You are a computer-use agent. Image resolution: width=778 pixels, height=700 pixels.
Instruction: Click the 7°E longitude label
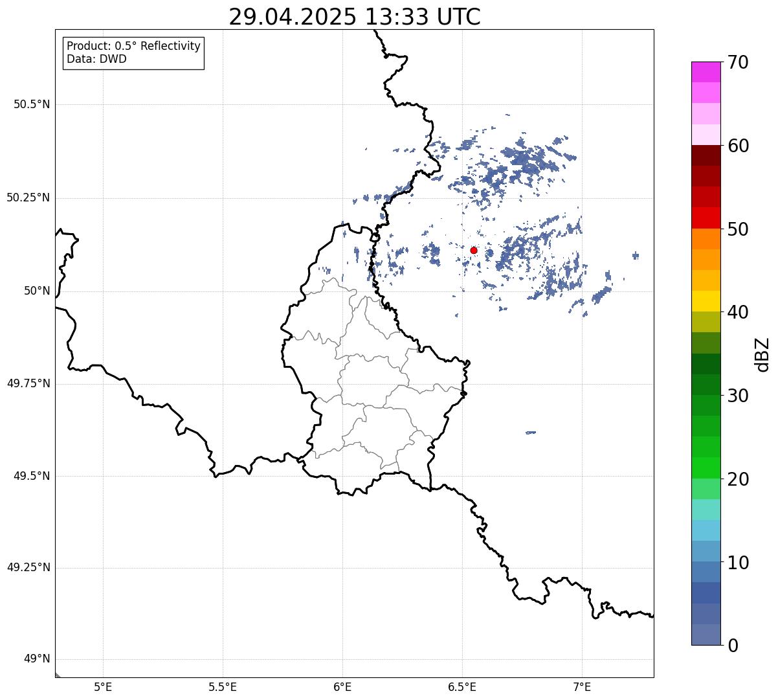[x=582, y=687]
